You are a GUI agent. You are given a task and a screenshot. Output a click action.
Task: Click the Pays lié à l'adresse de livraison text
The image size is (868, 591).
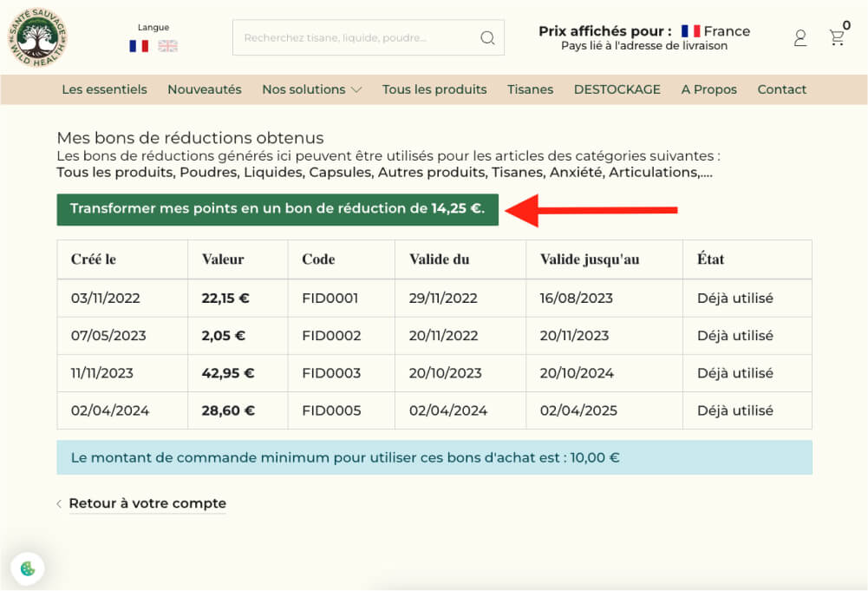point(644,46)
